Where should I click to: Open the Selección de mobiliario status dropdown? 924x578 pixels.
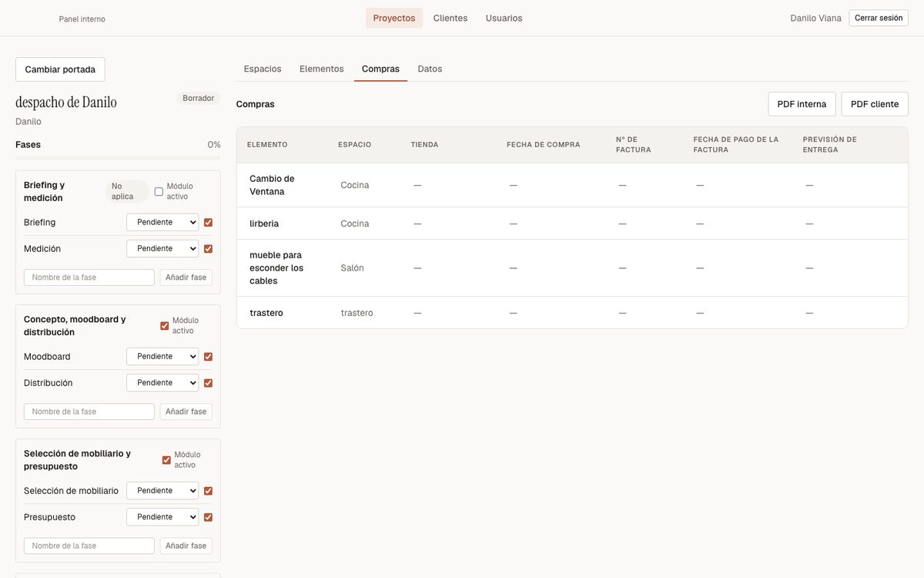tap(162, 490)
